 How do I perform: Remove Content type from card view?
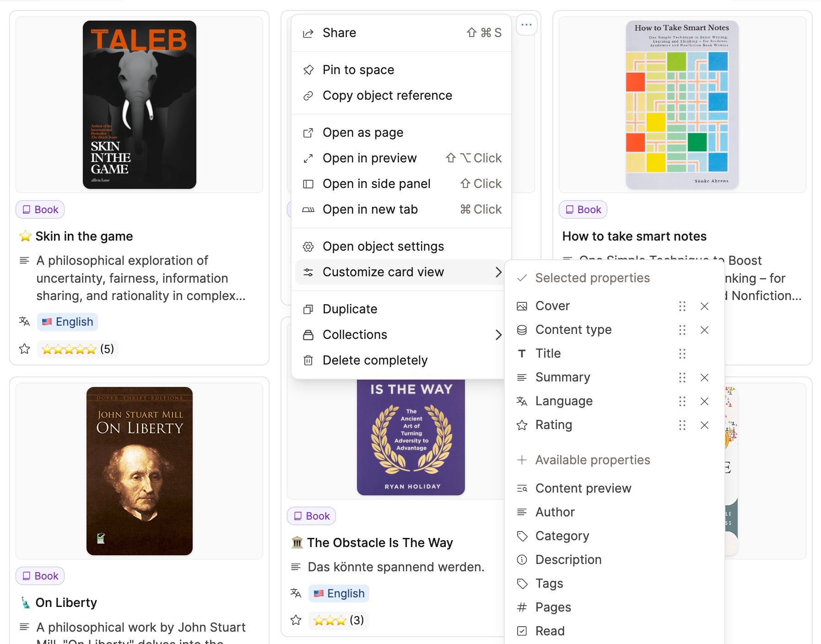click(x=704, y=330)
